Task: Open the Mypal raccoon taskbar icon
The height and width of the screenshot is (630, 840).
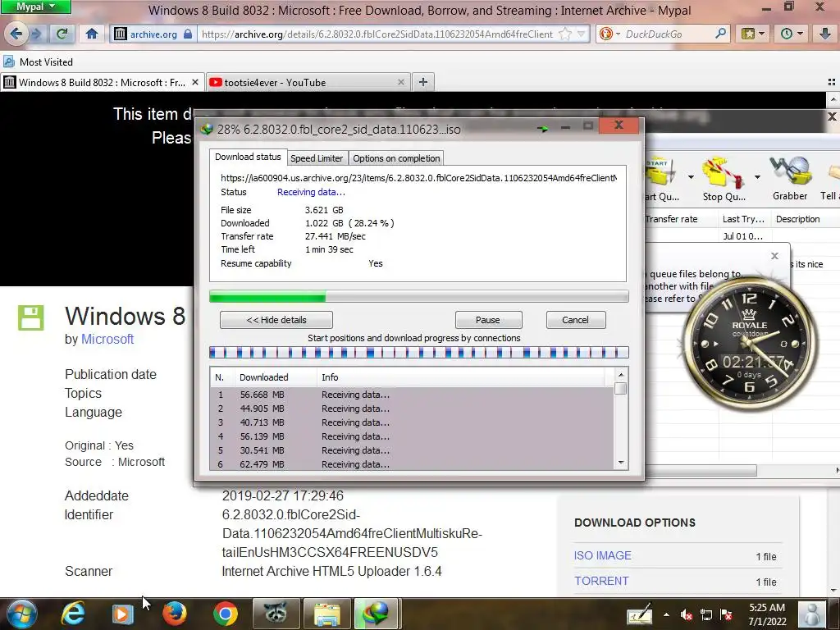Action: [x=275, y=614]
